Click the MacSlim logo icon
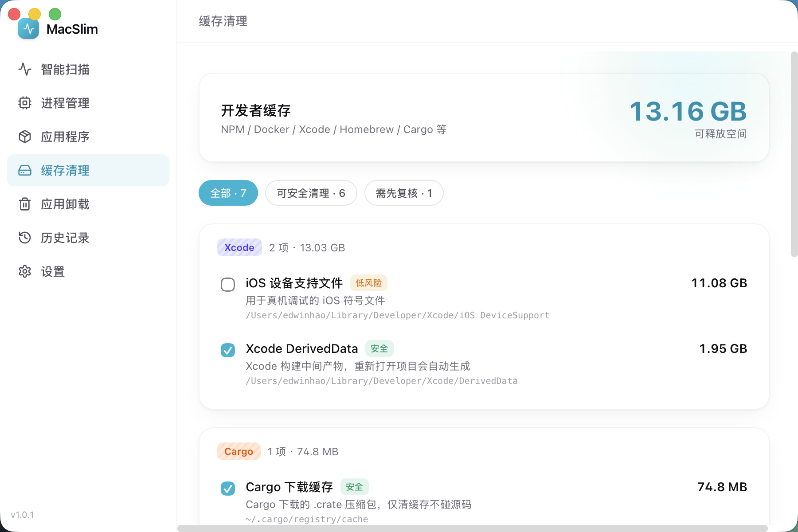Viewport: 798px width, 532px height. coord(28,29)
